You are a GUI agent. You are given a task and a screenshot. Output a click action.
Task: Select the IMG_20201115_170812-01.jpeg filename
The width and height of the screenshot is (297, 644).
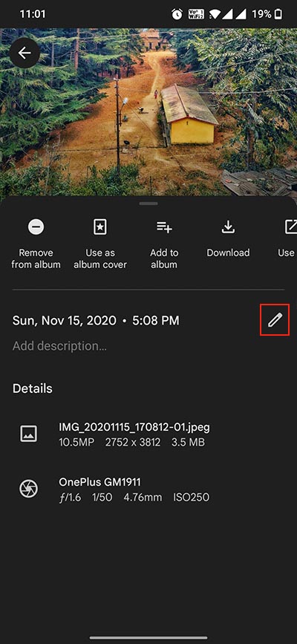pos(134,427)
